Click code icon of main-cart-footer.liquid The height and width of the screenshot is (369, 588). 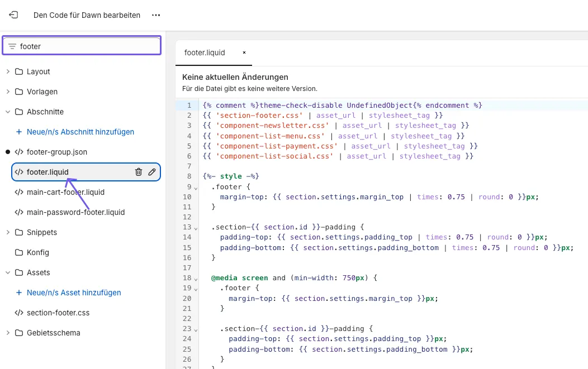(19, 192)
